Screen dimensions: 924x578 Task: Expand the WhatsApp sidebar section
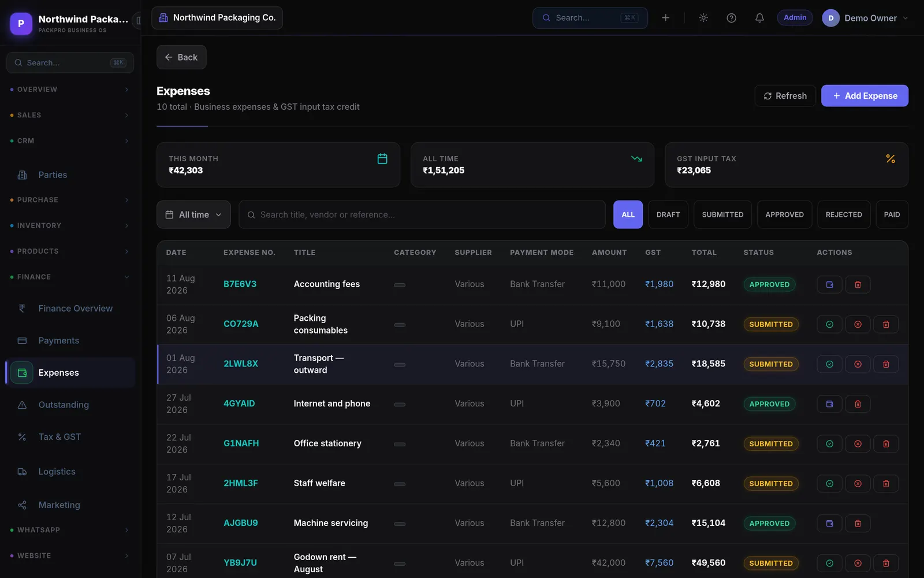(x=69, y=530)
